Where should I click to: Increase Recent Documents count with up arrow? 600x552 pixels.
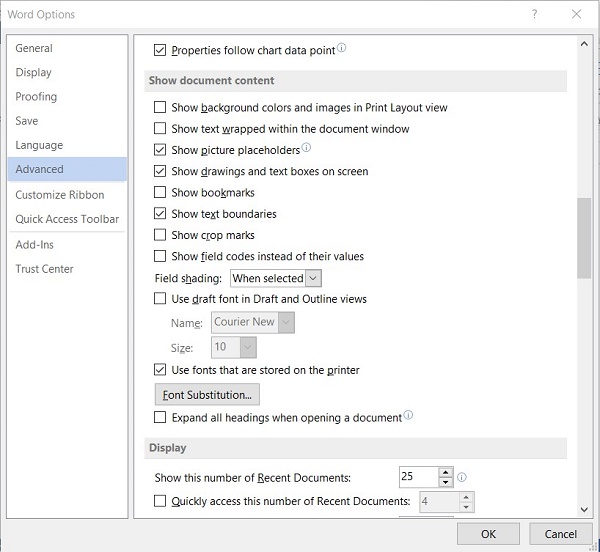click(x=445, y=472)
